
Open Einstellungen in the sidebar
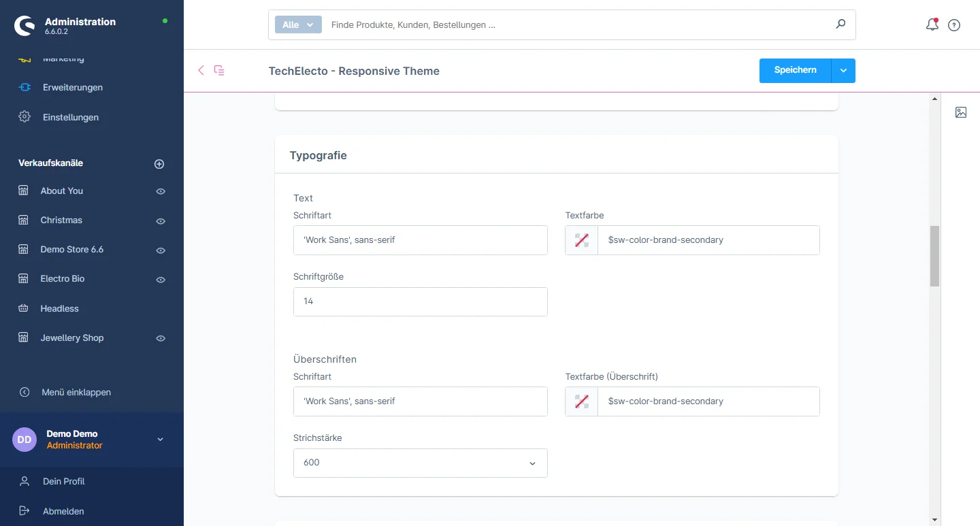click(70, 117)
